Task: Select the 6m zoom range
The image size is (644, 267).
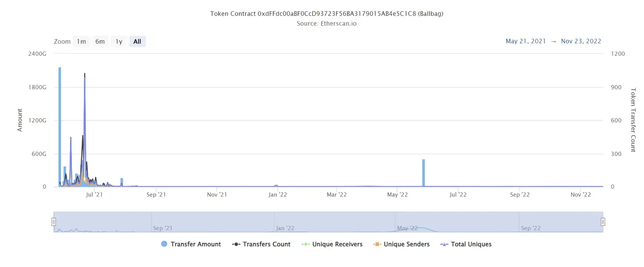Action: coord(100,41)
